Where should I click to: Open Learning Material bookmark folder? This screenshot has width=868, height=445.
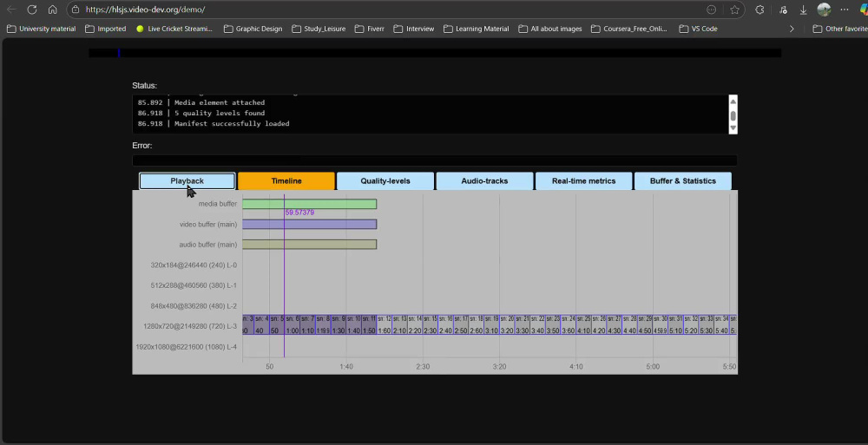pos(476,29)
